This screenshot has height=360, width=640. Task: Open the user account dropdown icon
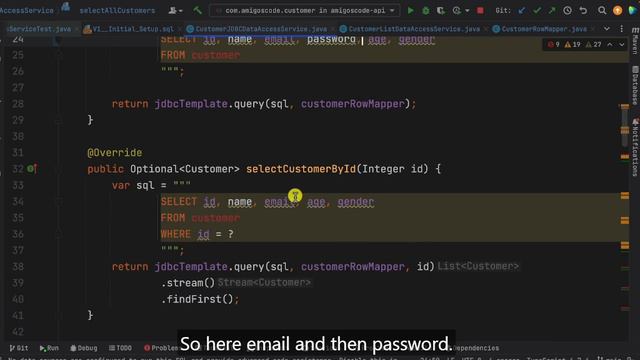(x=175, y=11)
